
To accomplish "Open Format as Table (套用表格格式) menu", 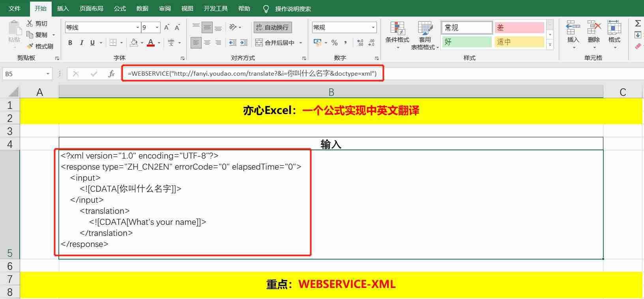I will (x=425, y=36).
